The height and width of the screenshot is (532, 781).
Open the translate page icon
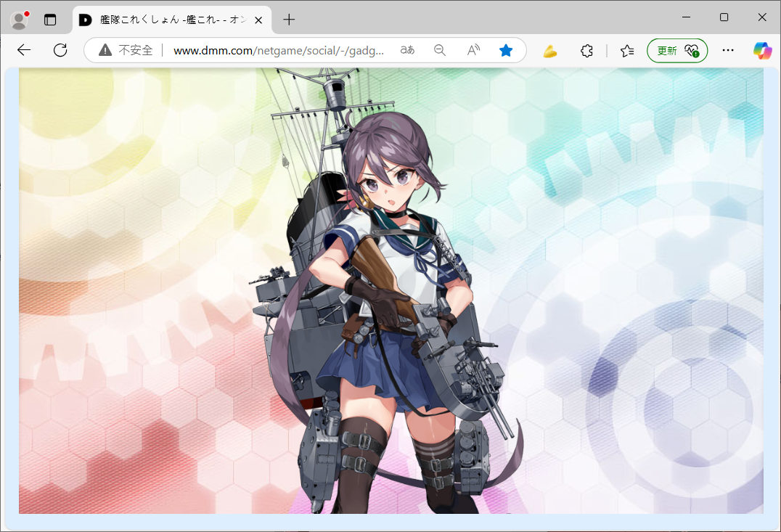pyautogui.click(x=407, y=50)
